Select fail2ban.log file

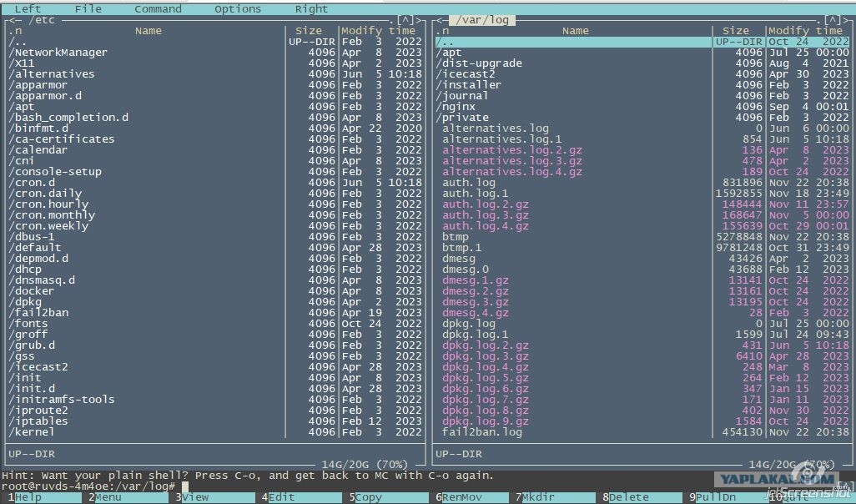[642, 432]
